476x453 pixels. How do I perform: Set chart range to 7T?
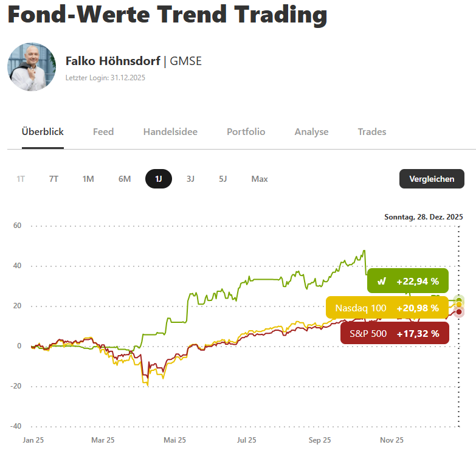pyautogui.click(x=53, y=179)
